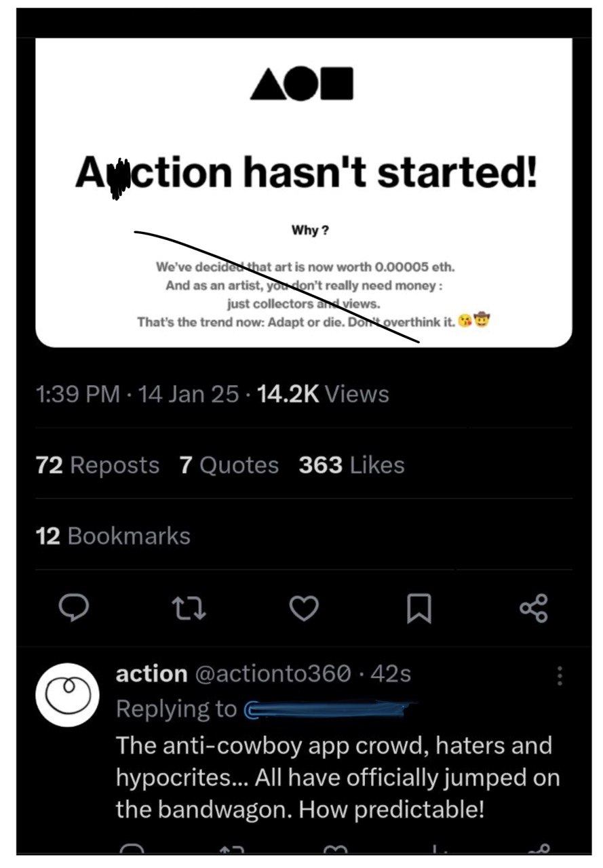
Task: Open more options on action's reply
Action: pos(560,675)
